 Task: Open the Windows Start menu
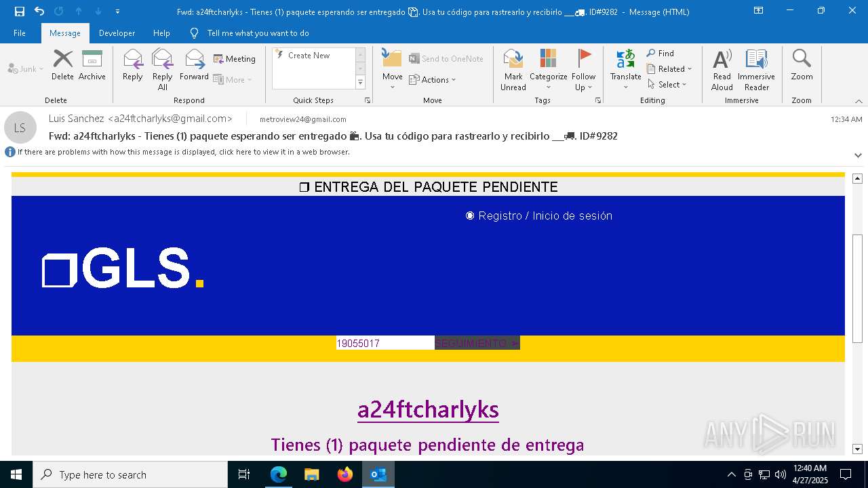16,474
